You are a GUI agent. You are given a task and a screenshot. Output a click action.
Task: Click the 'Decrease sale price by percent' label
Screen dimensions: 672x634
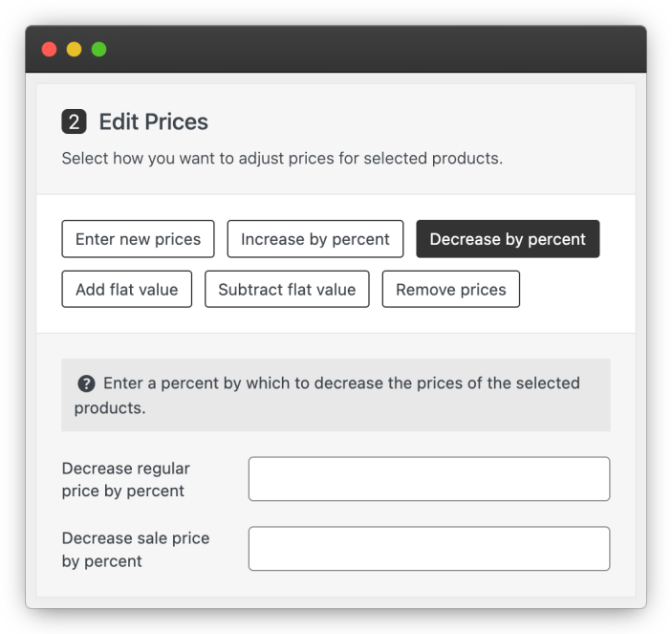click(135, 549)
